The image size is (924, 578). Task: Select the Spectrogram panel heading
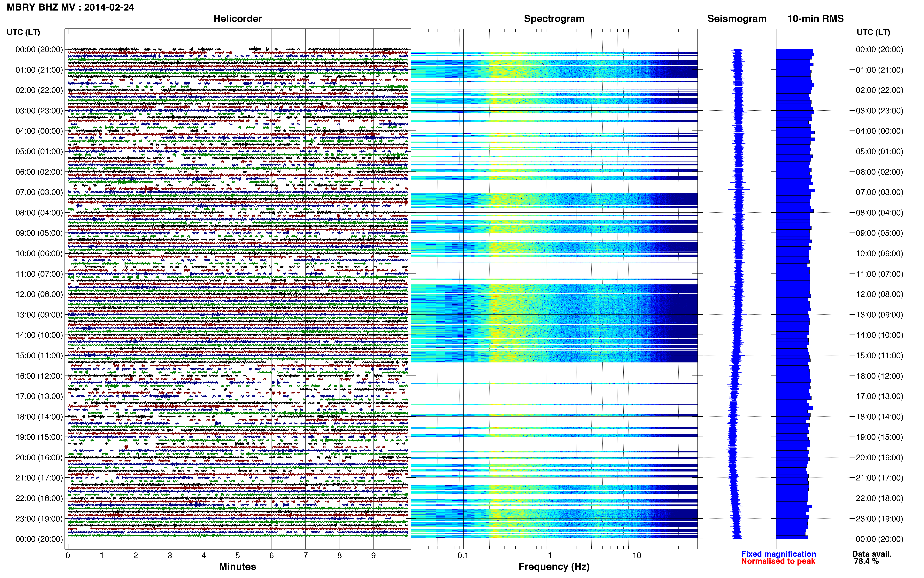click(554, 18)
